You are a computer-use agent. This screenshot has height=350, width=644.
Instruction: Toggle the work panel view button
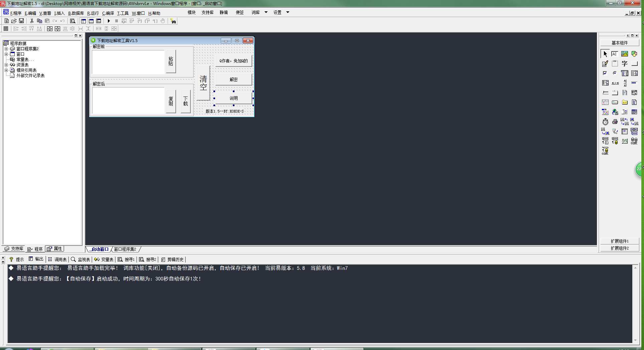tap(84, 21)
